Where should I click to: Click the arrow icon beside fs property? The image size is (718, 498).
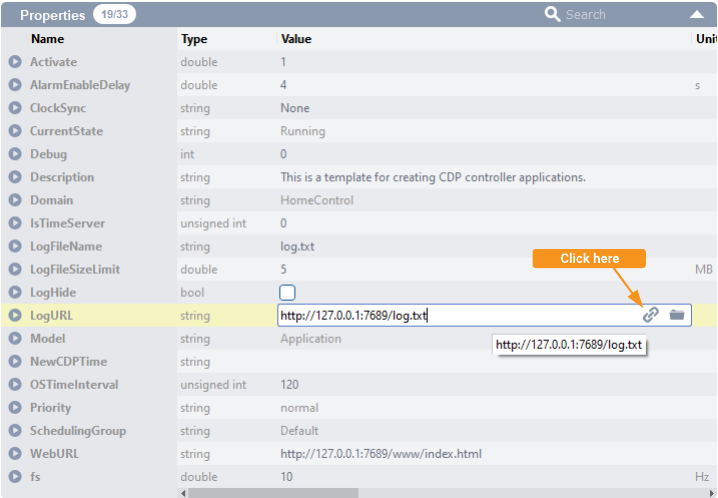(x=15, y=477)
